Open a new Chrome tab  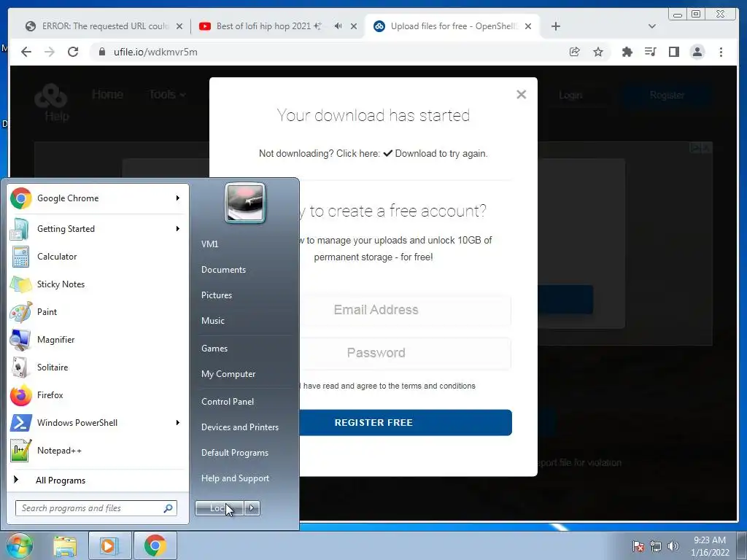click(555, 26)
